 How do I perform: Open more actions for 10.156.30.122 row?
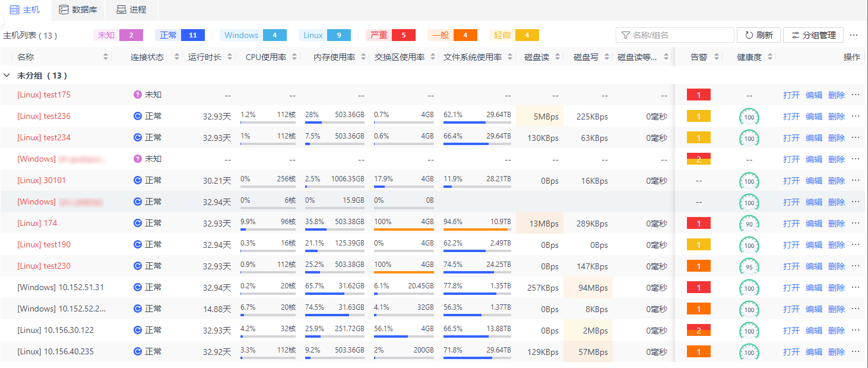click(856, 330)
